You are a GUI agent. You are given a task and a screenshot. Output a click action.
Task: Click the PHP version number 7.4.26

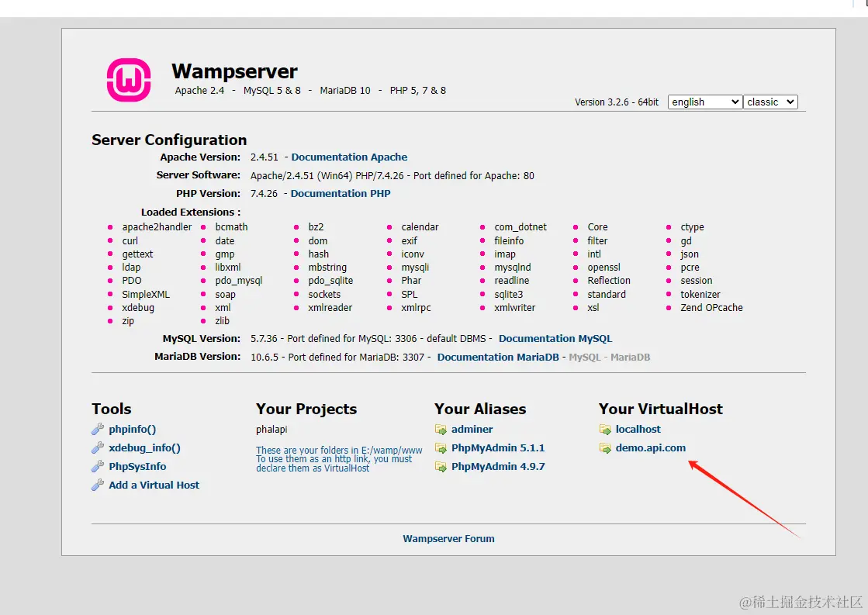click(x=264, y=194)
